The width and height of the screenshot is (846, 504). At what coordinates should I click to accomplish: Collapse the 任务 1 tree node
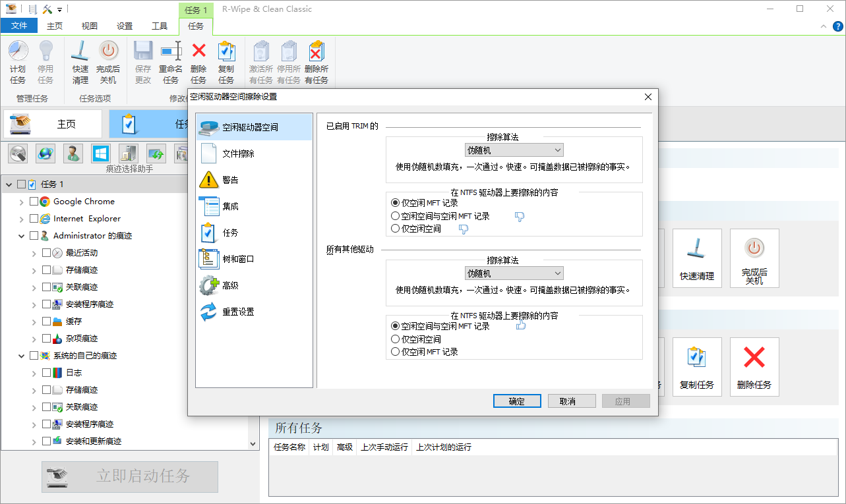9,184
